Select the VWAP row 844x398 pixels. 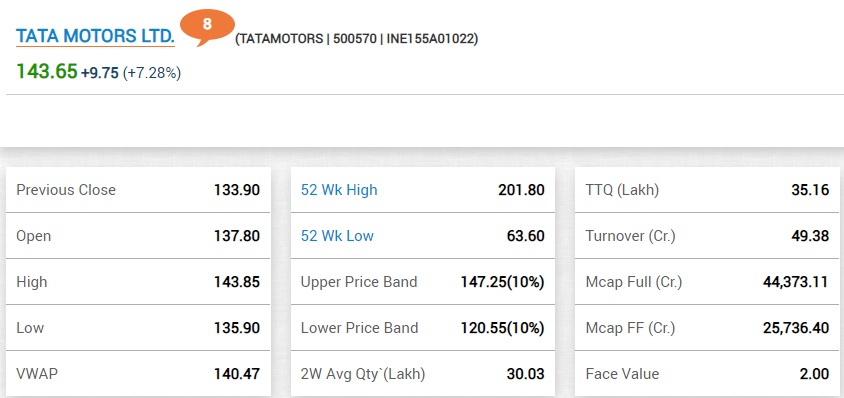pyautogui.click(x=138, y=374)
